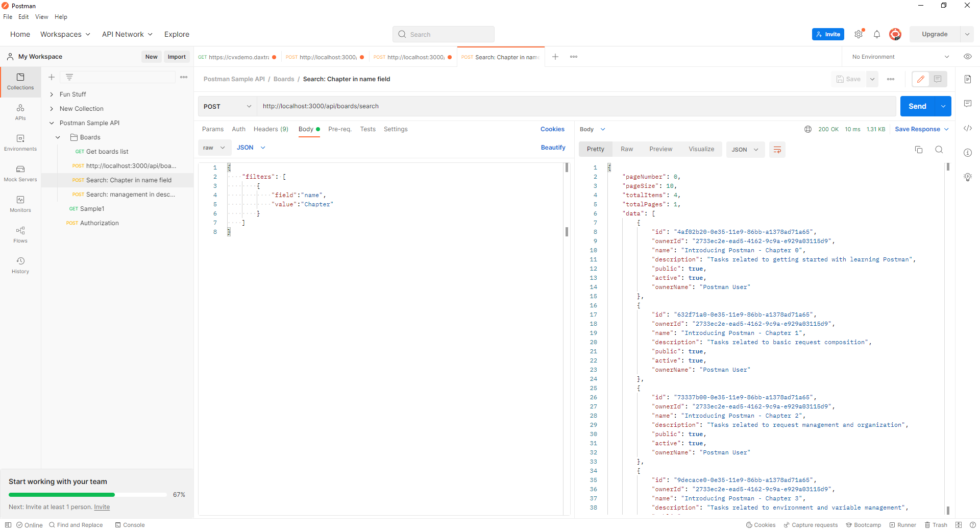Image resolution: width=980 pixels, height=531 pixels.
Task: Open the Collections sidebar panel
Action: tap(20, 82)
